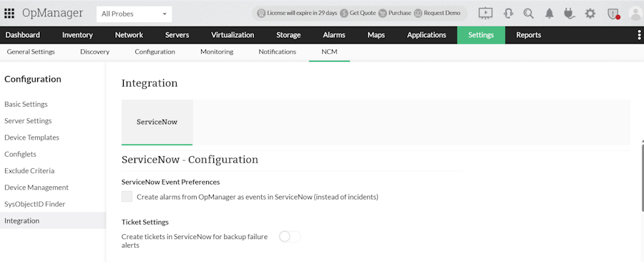Open the vertical three-dot menu in navbar
644x262 pixels.
point(639,35)
